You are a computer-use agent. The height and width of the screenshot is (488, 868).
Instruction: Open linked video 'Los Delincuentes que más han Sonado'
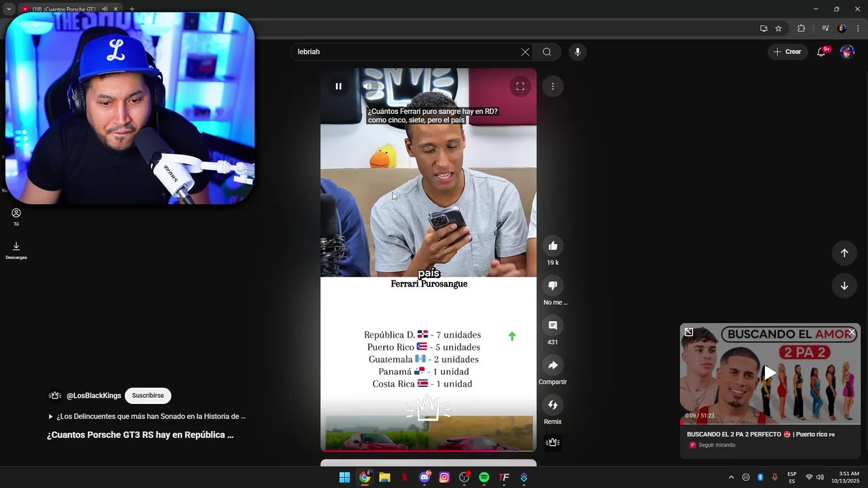click(147, 416)
